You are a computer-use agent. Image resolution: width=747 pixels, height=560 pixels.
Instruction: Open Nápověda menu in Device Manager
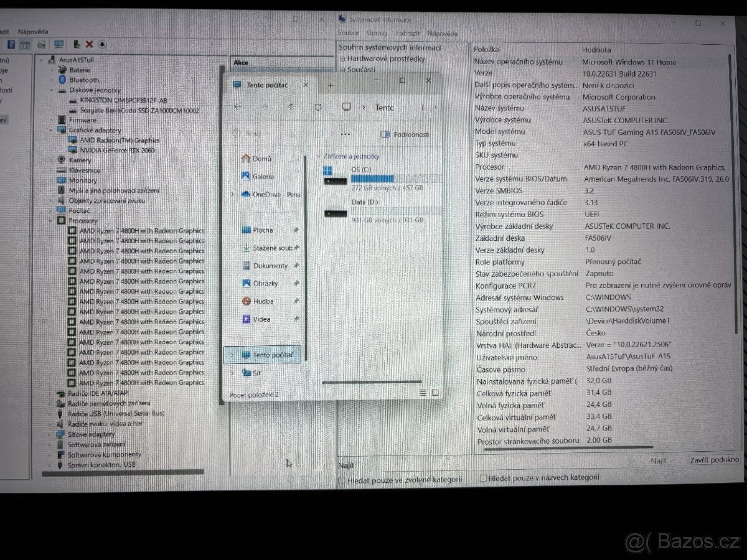[33, 31]
